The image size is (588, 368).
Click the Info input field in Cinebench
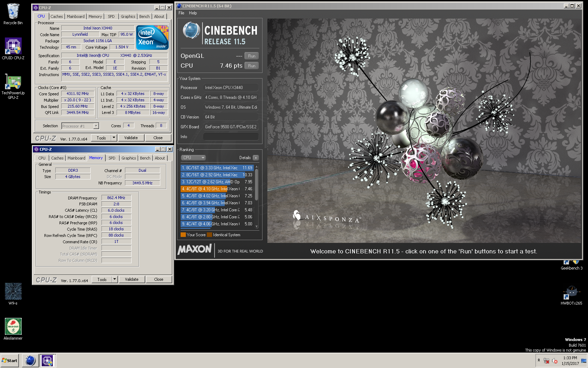click(231, 137)
